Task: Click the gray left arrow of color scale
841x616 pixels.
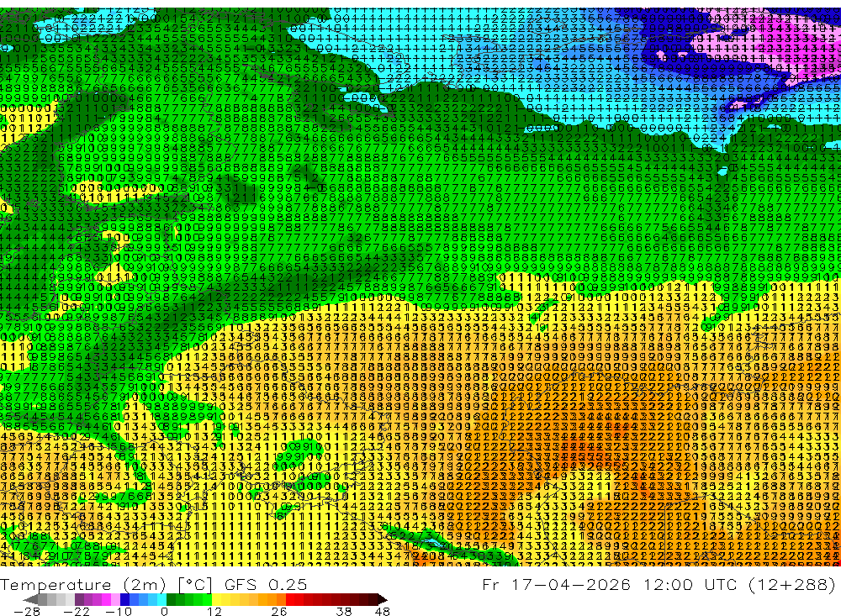Action: (x=30, y=599)
